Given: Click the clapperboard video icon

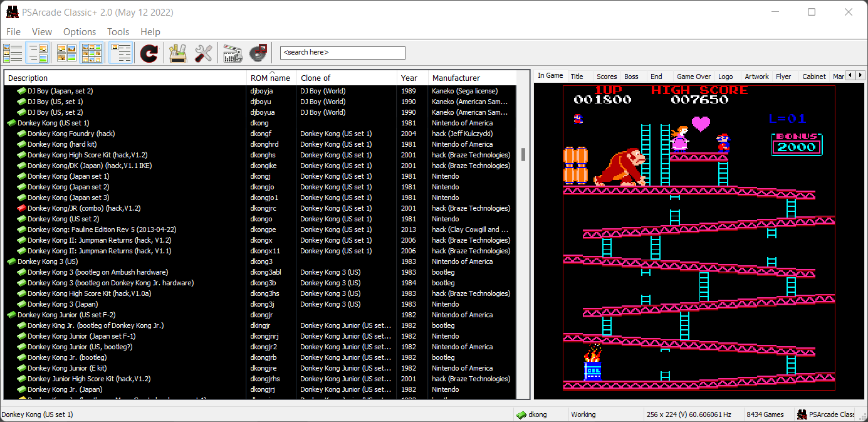Looking at the screenshot, I should pos(233,53).
